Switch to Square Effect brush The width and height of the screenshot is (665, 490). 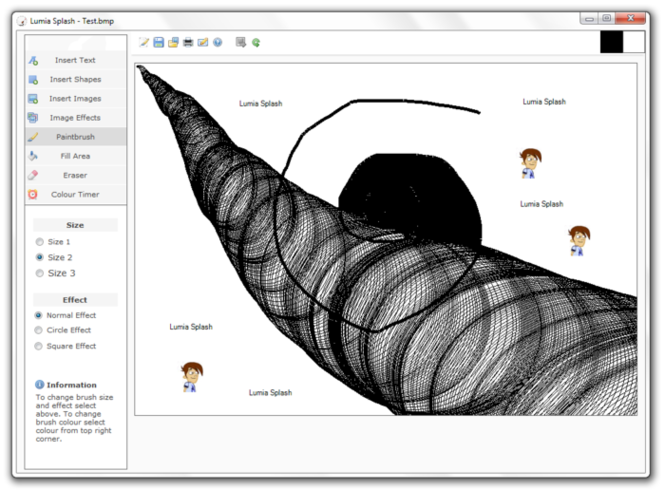coord(40,346)
